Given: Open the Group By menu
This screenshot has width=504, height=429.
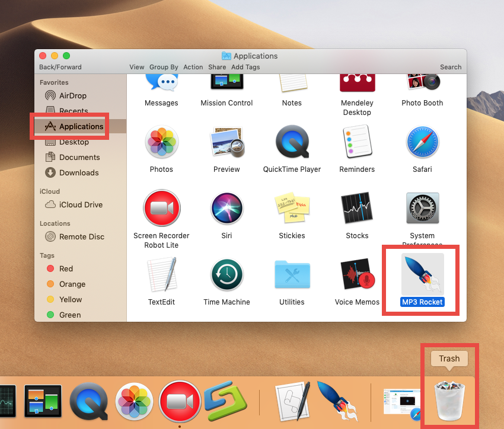Looking at the screenshot, I should click(x=164, y=67).
